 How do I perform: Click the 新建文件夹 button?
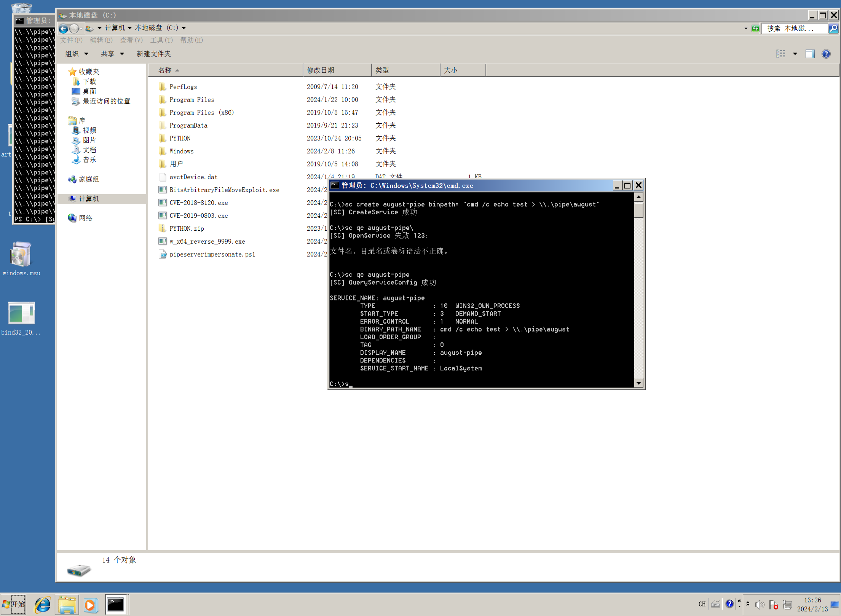(x=154, y=54)
